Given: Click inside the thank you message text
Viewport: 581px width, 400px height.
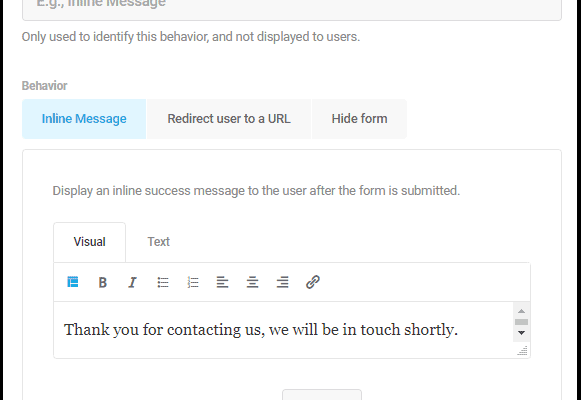Looking at the screenshot, I should [261, 330].
